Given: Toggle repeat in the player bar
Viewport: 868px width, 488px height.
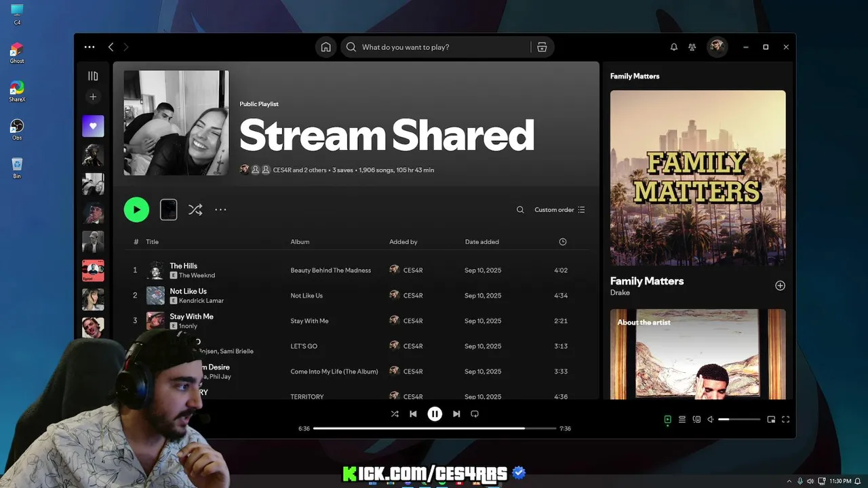Looking at the screenshot, I should [x=475, y=413].
